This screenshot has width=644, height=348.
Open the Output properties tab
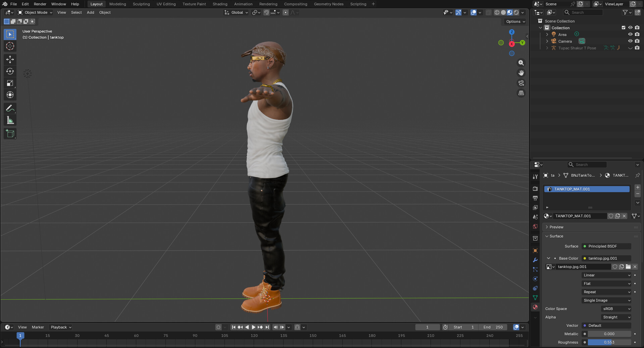point(535,198)
